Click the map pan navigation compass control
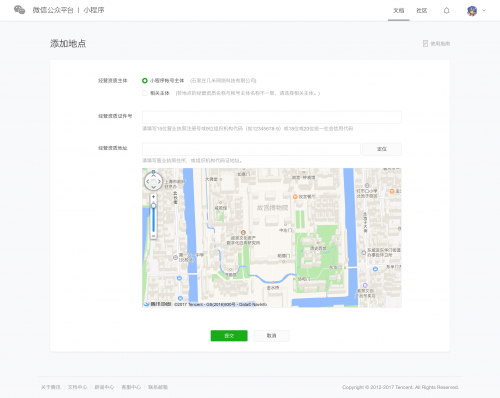Screen dimensions: 500x398 [x=153, y=182]
